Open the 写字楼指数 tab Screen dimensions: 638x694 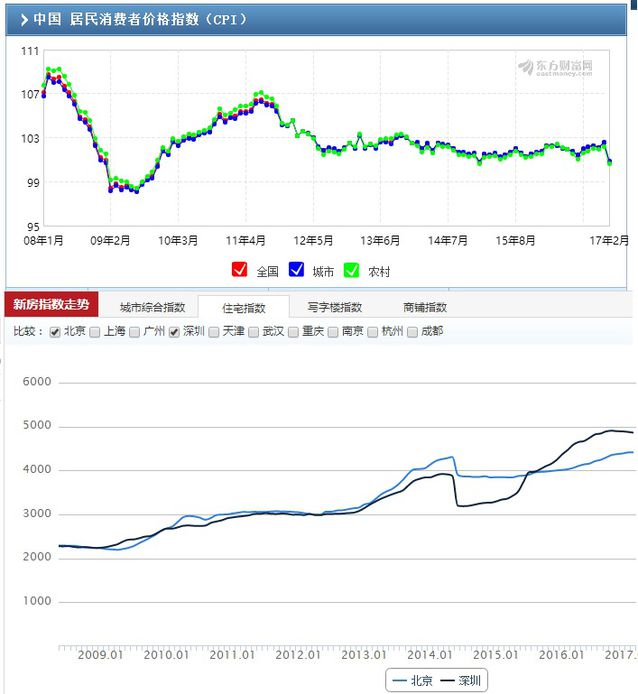point(334,307)
